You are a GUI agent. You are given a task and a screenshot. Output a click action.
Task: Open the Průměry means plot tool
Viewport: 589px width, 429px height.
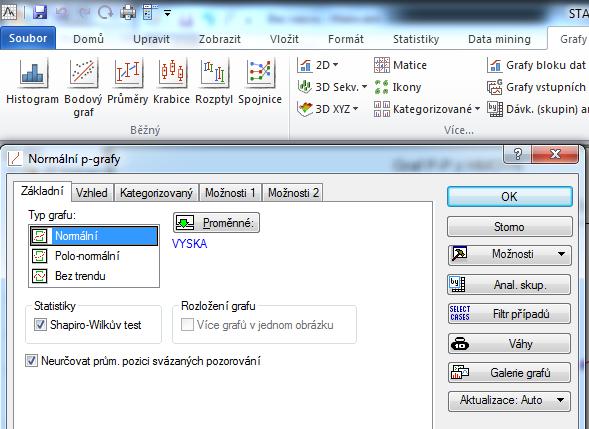127,82
